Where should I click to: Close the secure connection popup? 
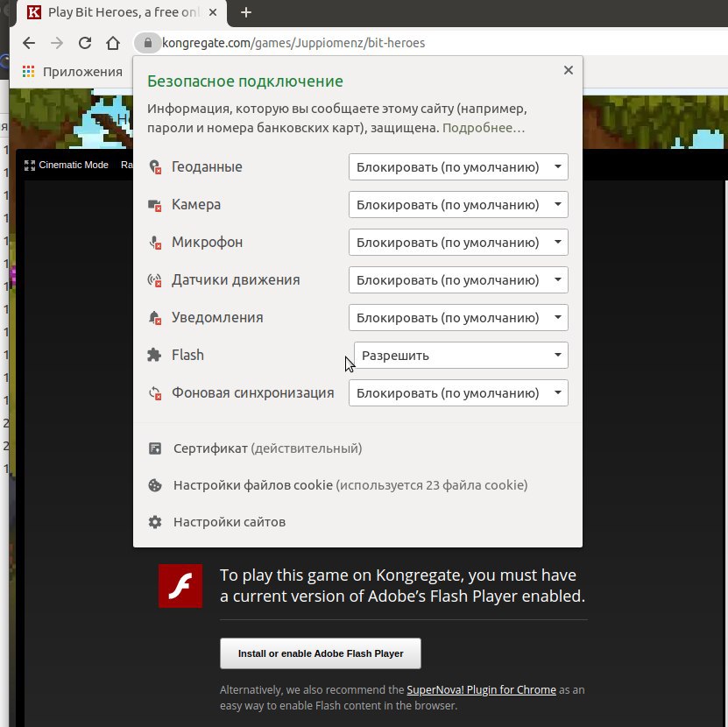[569, 70]
